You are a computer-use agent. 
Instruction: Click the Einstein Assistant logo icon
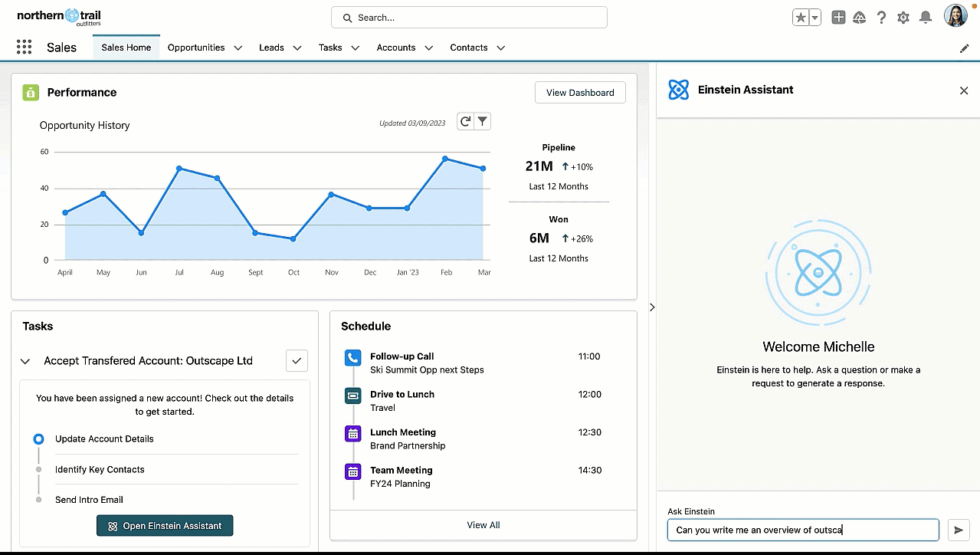(x=677, y=89)
